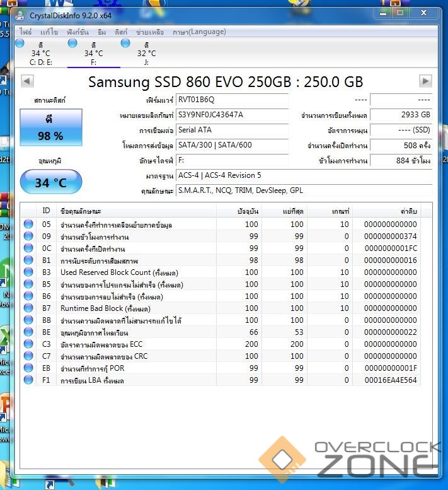Open the ภาษา(Language) menu
Screen dimensions: 448x490
[199, 32]
